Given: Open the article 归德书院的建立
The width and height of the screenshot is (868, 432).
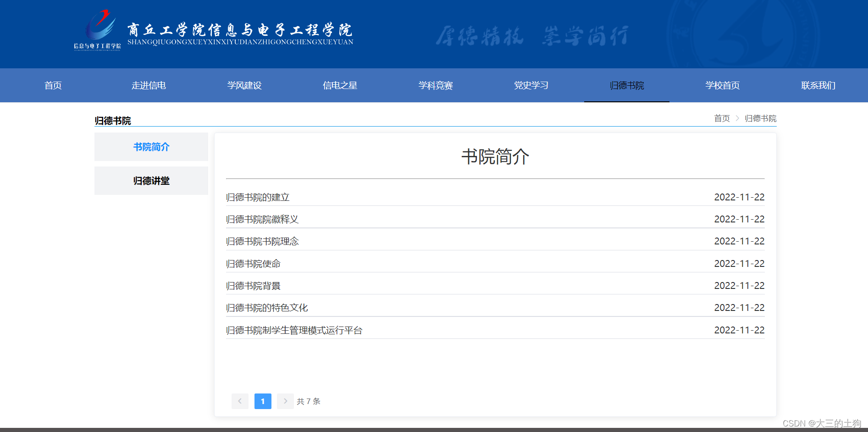Looking at the screenshot, I should tap(258, 197).
